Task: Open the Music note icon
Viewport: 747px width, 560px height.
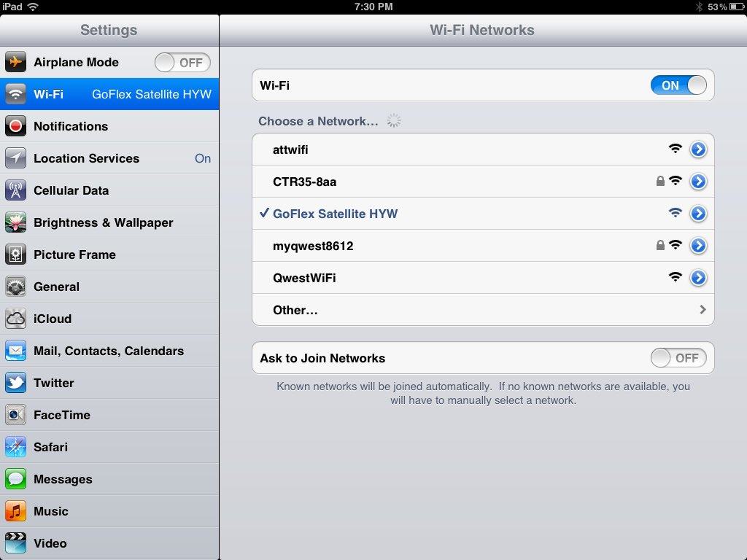Action: pos(15,511)
